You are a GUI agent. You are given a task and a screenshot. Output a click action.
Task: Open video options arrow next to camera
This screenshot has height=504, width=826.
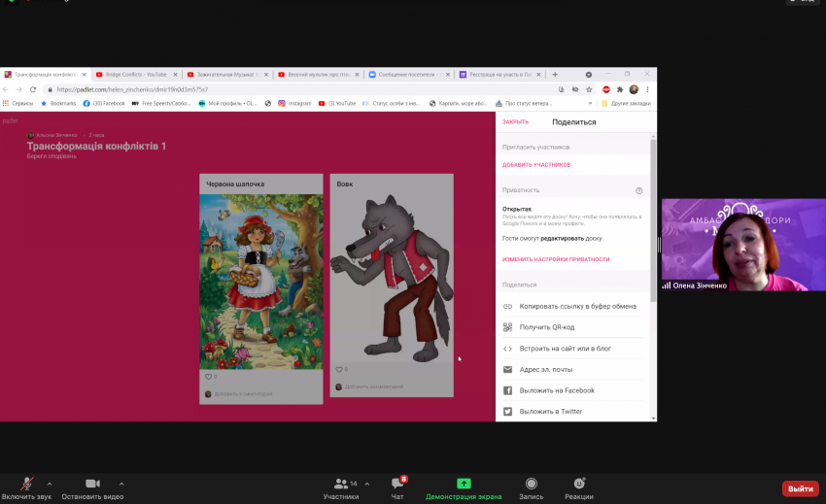pyautogui.click(x=121, y=484)
